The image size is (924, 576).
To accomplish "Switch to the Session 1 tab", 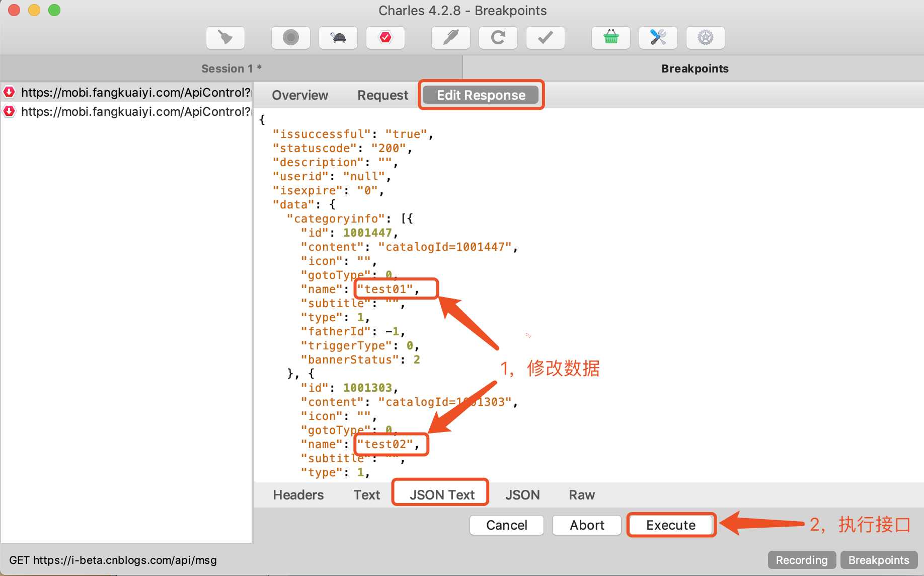I will pyautogui.click(x=231, y=68).
